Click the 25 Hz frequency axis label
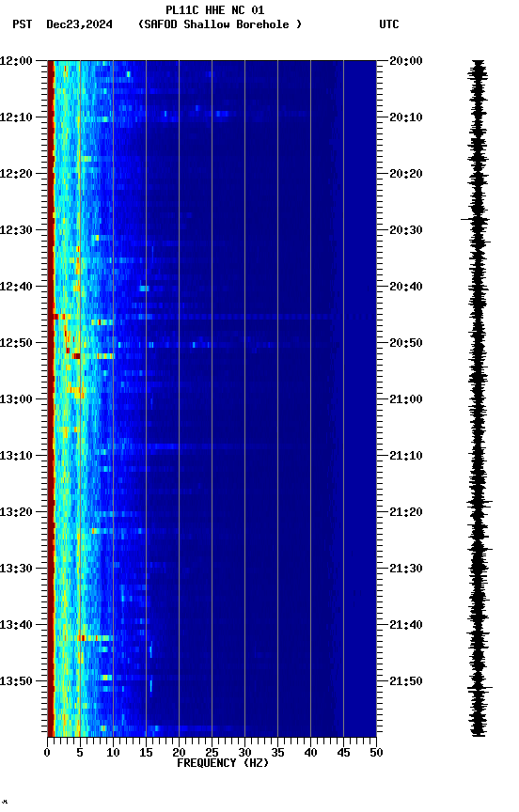 (212, 753)
